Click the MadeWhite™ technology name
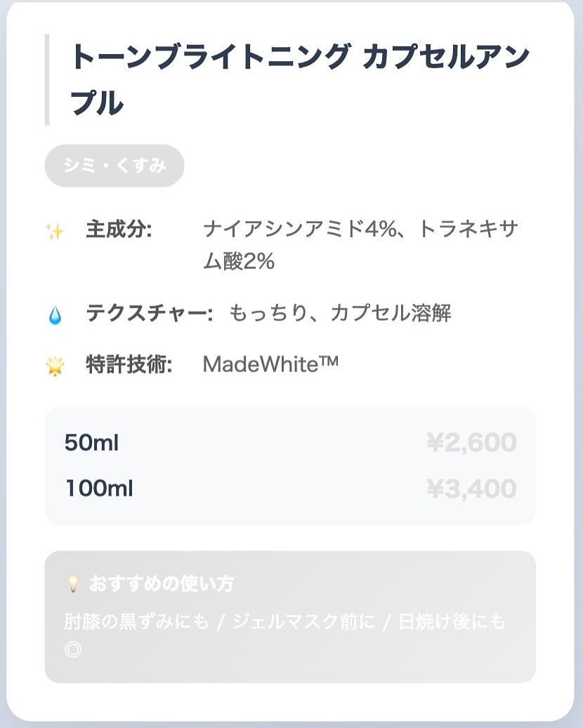The image size is (583, 728). coord(270,364)
